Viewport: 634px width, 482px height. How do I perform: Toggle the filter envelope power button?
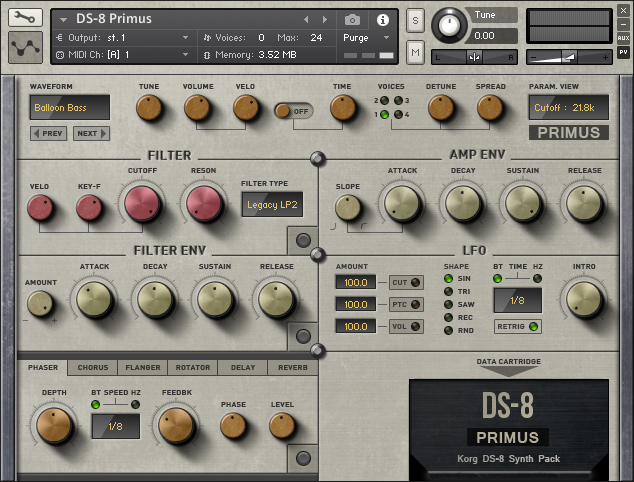(x=303, y=336)
